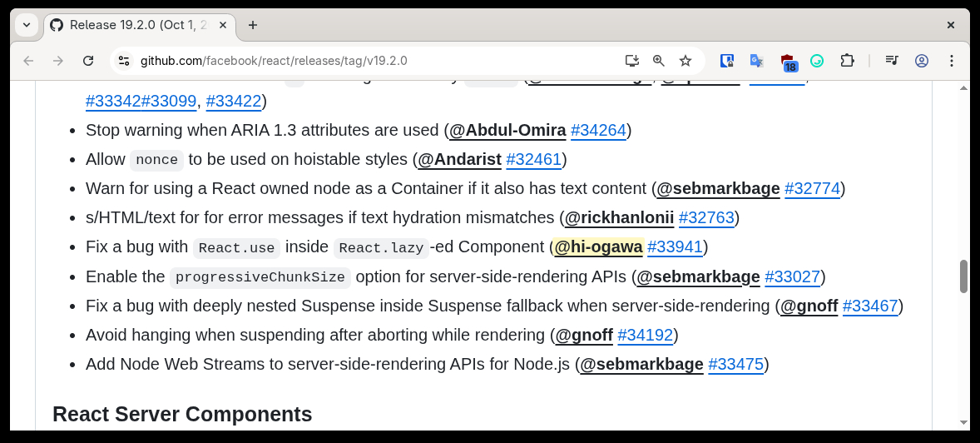Open pull request #34264 link

coord(598,131)
